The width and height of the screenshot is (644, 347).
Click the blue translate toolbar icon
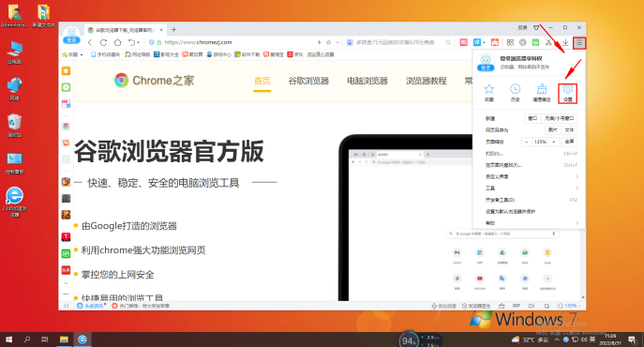477,42
